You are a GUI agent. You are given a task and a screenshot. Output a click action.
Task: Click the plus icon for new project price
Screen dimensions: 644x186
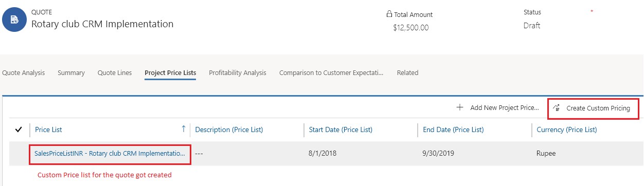click(x=460, y=108)
